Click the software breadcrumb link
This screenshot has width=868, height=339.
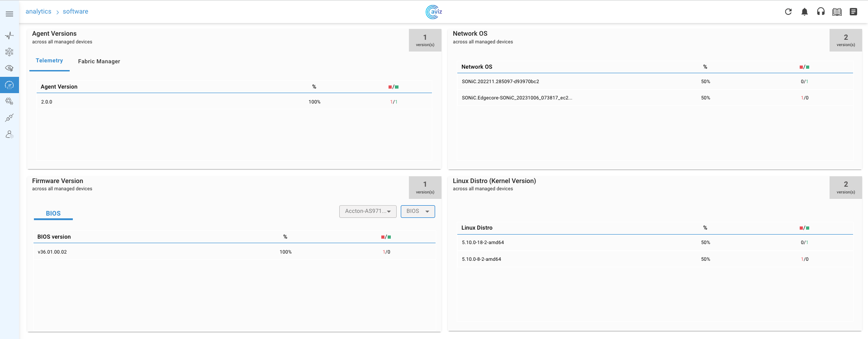pos(76,11)
